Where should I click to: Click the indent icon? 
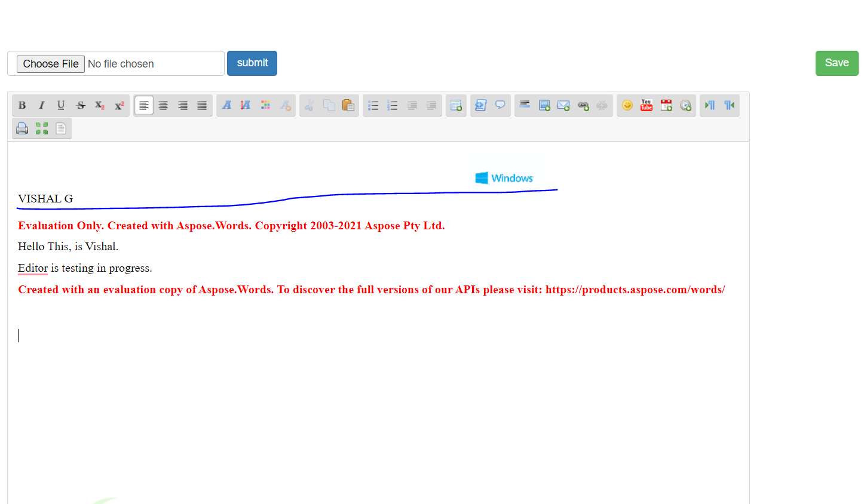pyautogui.click(x=431, y=106)
